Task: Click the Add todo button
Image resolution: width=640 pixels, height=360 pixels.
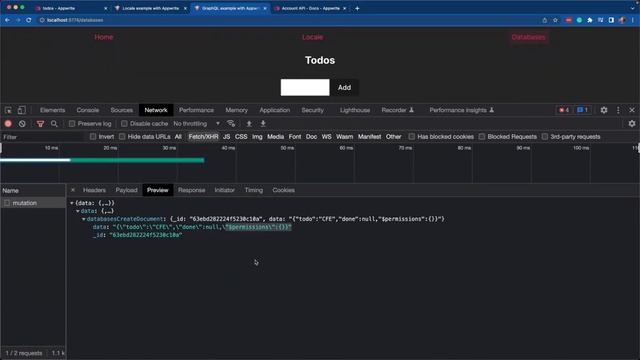Action: [344, 87]
